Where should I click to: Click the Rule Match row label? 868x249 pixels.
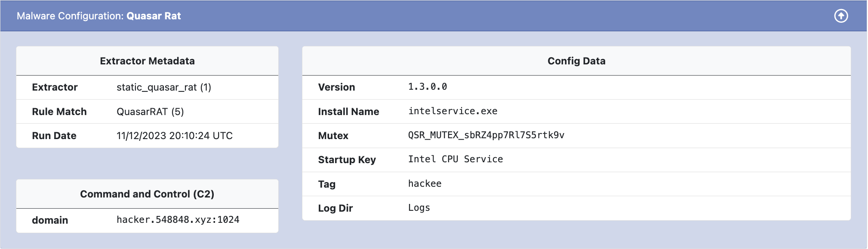pos(59,112)
